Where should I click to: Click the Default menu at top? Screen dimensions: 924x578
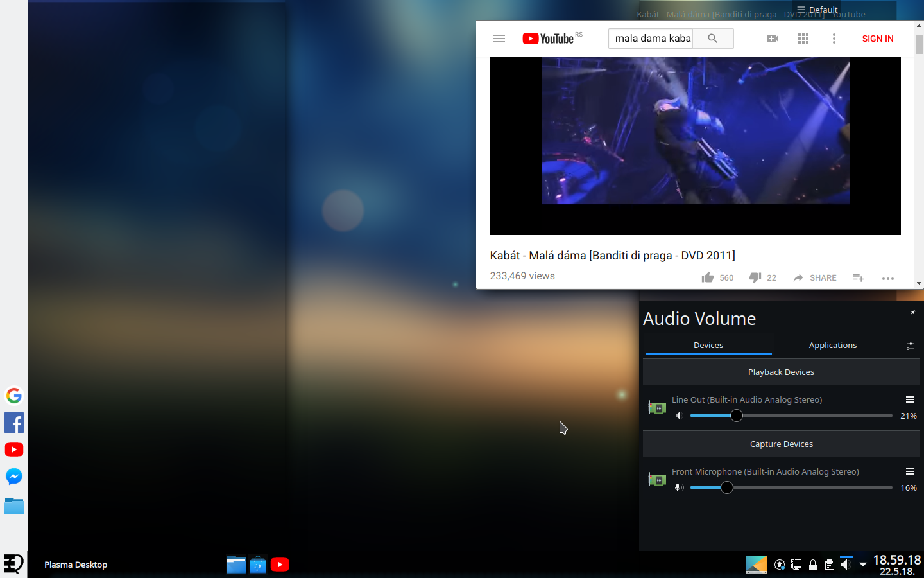coord(817,10)
